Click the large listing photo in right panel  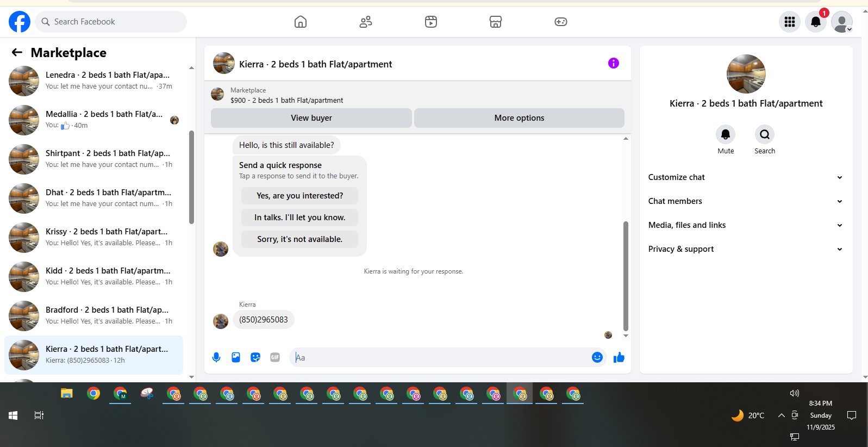[x=746, y=74]
